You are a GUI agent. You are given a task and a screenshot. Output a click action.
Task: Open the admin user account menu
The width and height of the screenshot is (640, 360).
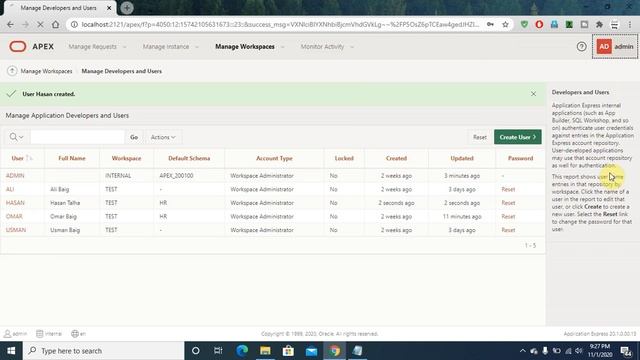click(x=615, y=47)
